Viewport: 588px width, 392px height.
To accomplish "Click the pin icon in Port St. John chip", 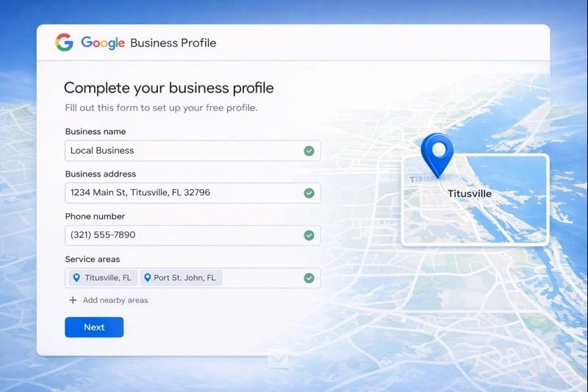I will click(148, 278).
